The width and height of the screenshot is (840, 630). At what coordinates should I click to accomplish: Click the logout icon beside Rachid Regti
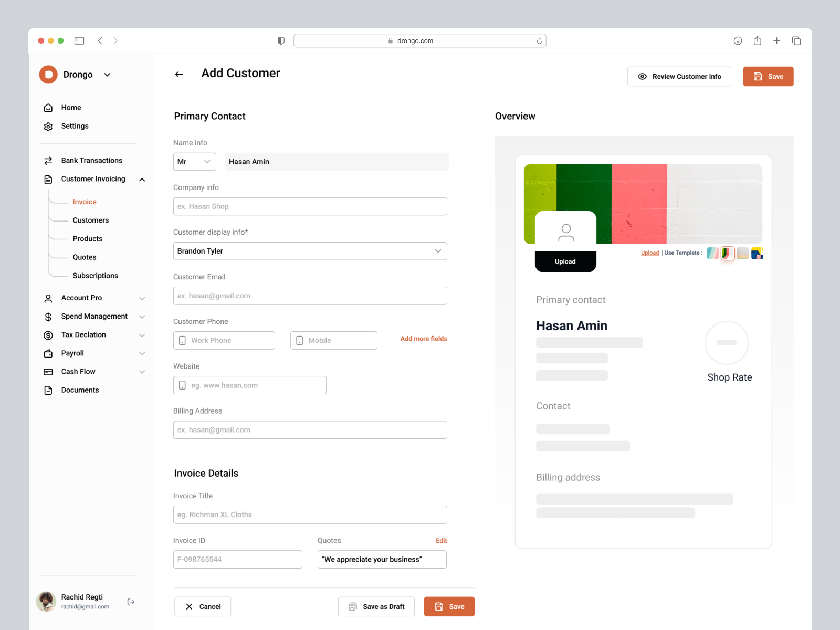click(130, 602)
